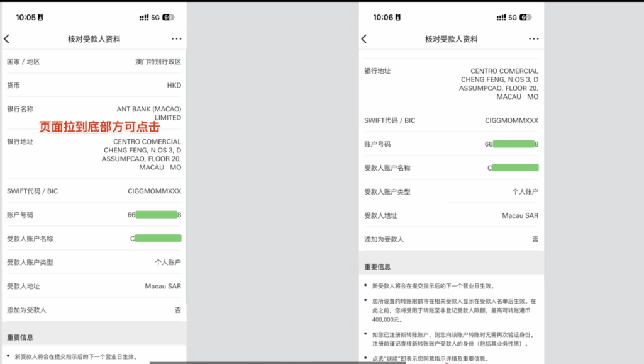Tap '否' for 添加为受款人 on left screen
This screenshot has width=644, height=364.
pos(178,310)
